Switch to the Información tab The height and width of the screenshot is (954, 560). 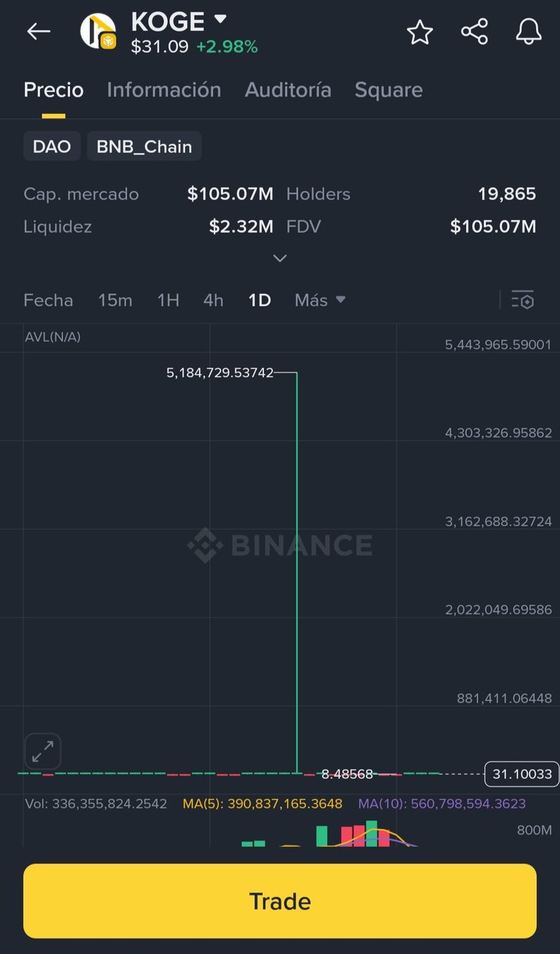click(x=164, y=90)
